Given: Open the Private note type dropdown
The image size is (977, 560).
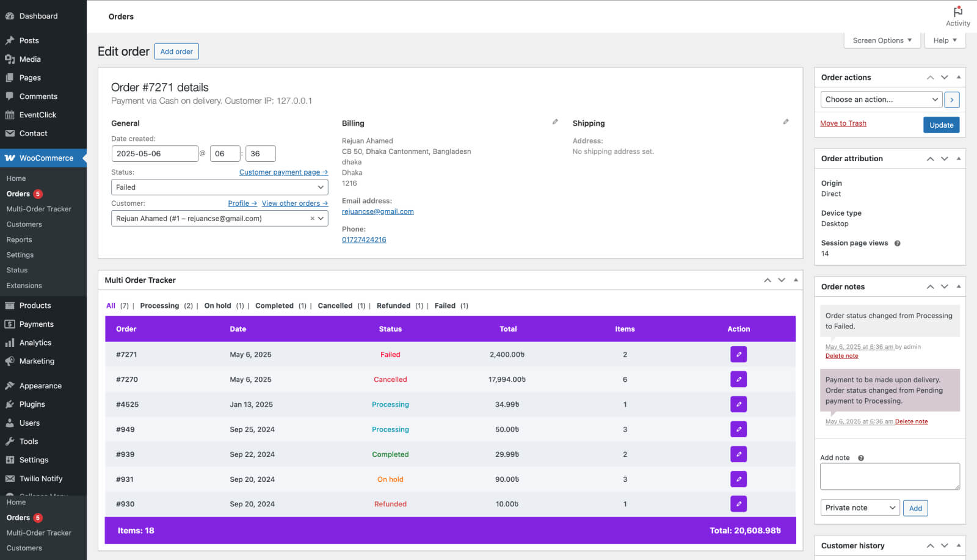Looking at the screenshot, I should click(860, 508).
